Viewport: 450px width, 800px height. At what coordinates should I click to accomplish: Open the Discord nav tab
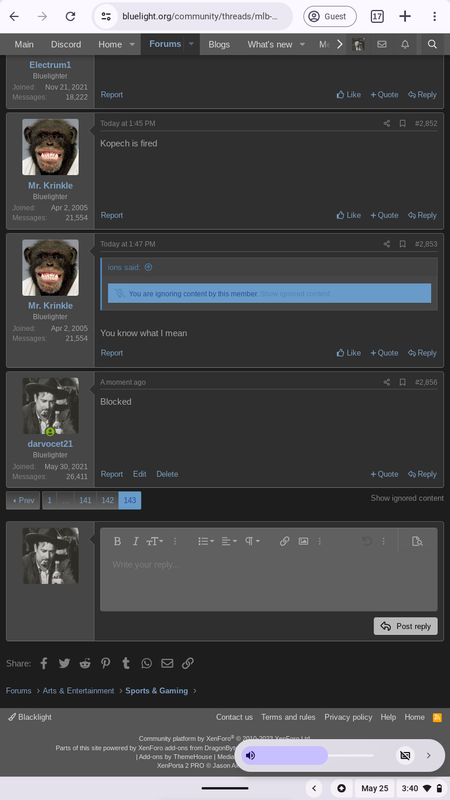pyautogui.click(x=66, y=44)
